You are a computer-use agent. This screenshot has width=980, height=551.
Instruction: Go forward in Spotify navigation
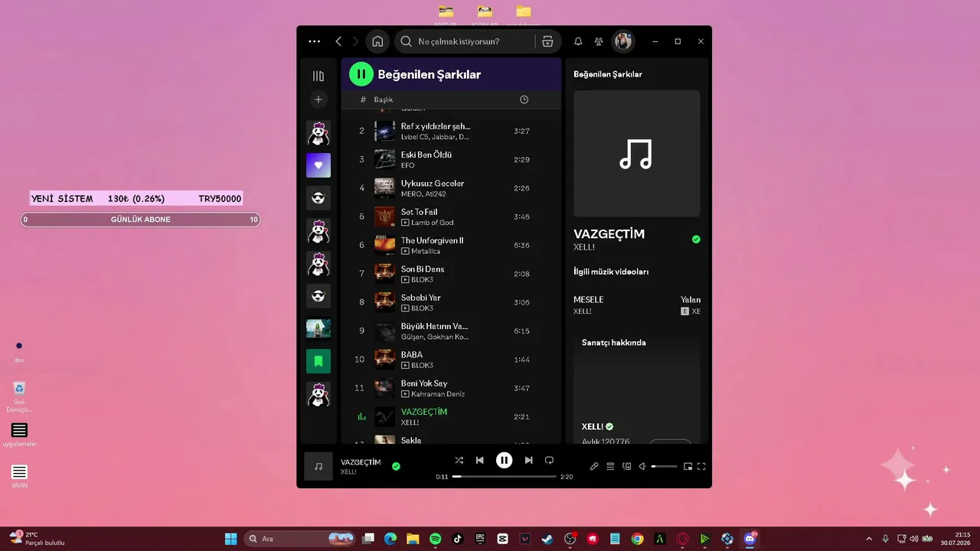point(355,41)
